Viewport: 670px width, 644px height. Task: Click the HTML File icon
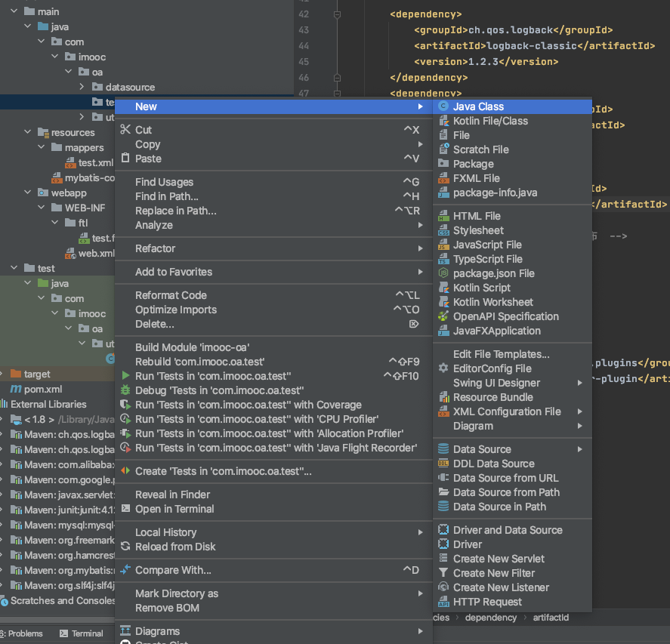click(443, 216)
